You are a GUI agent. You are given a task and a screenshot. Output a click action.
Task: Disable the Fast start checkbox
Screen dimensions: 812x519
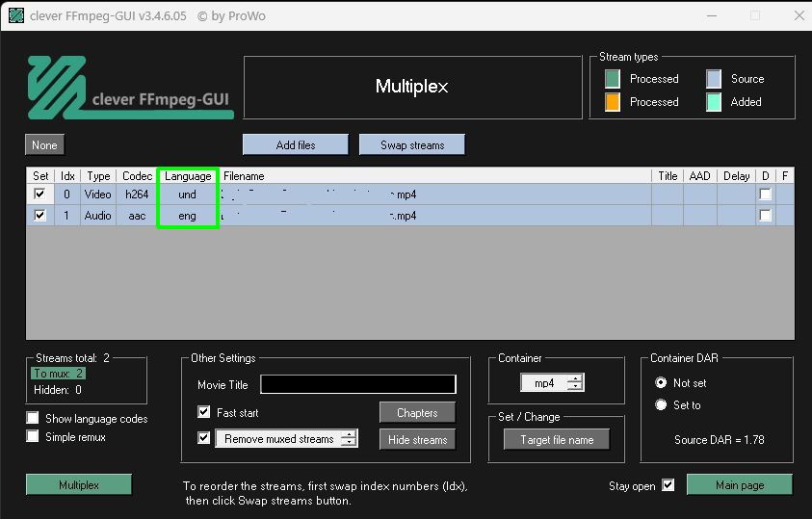(x=204, y=412)
